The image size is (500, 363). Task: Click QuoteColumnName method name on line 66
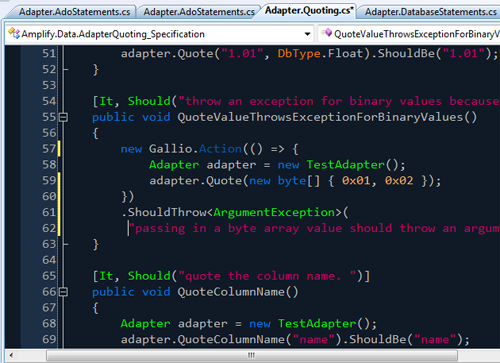tap(231, 292)
